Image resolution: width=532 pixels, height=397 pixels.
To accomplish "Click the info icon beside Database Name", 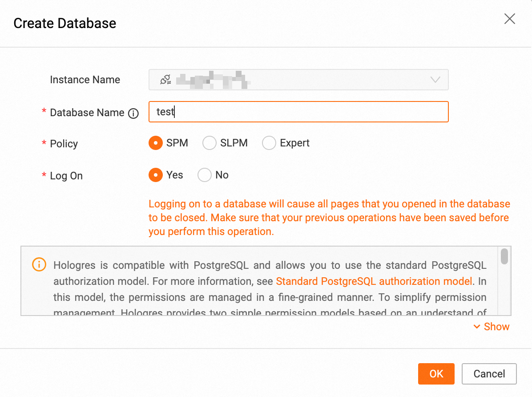I will (133, 113).
